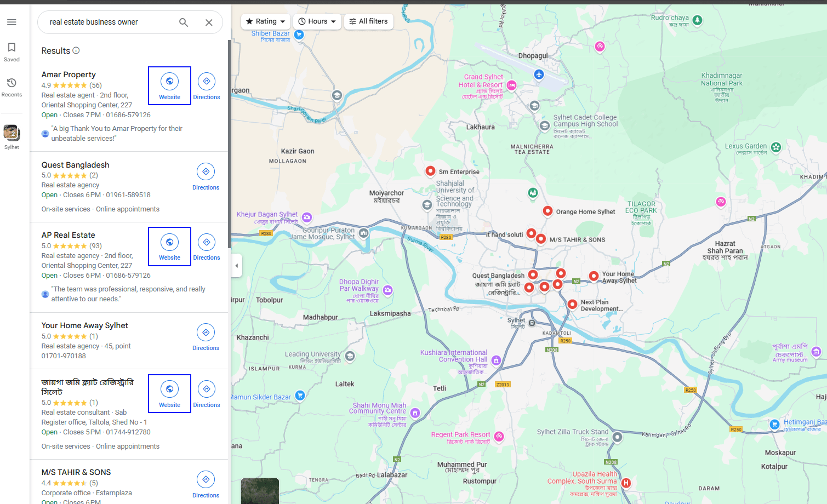Click Sylhet Cadet College Campus marker
Image resolution: width=827 pixels, height=504 pixels.
point(544,125)
